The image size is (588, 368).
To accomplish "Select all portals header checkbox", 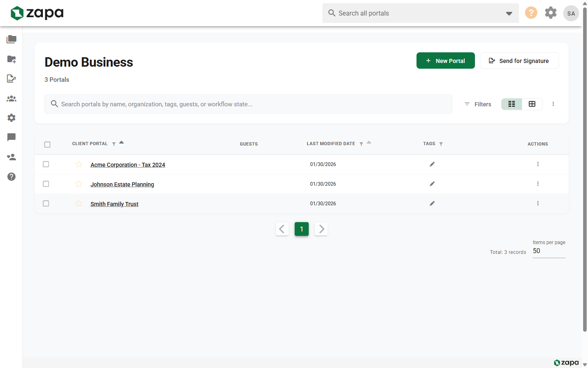I will [x=47, y=144].
